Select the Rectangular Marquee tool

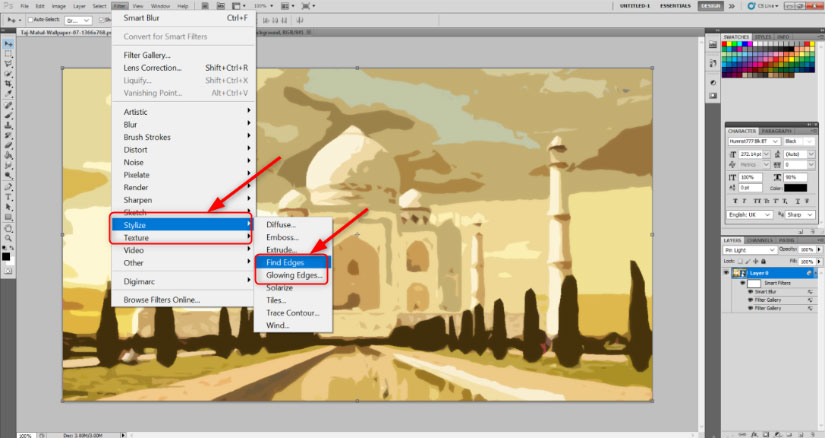[x=8, y=54]
